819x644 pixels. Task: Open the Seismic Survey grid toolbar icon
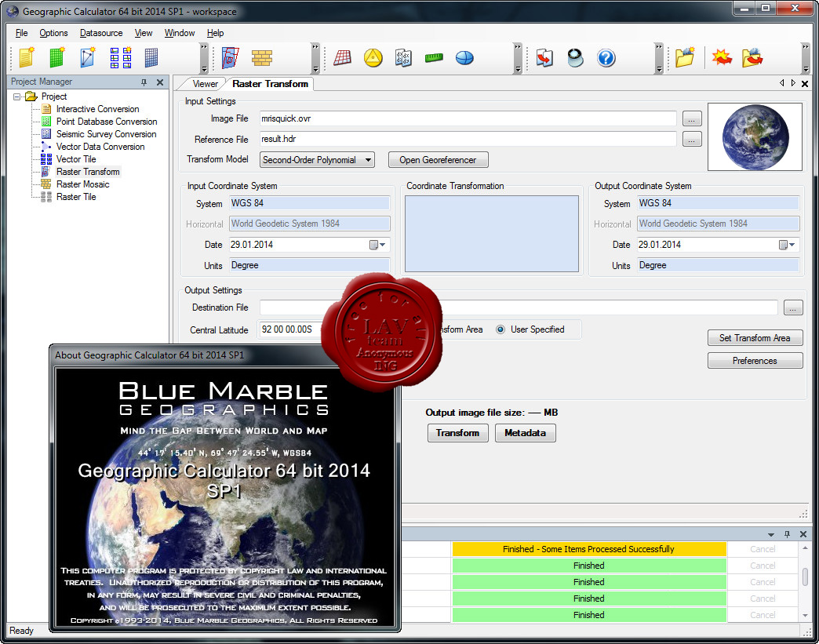pyautogui.click(x=151, y=57)
